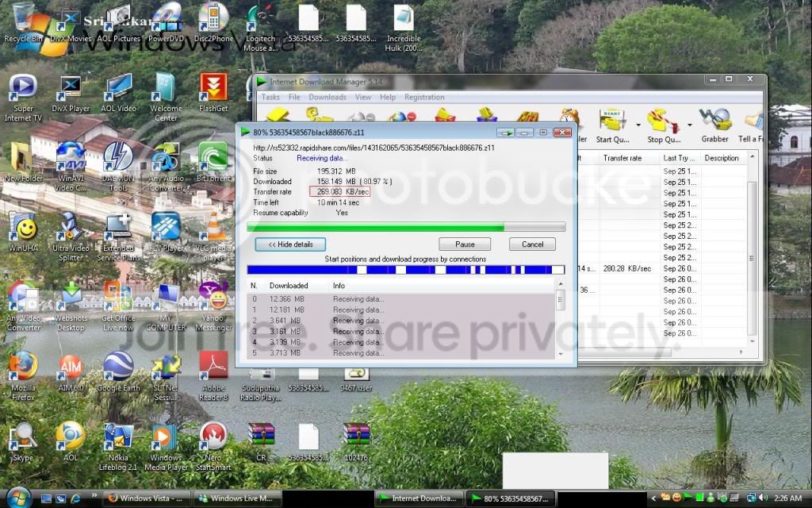Select the WinUHA desktop icon
The width and height of the screenshot is (812, 508).
(x=23, y=233)
